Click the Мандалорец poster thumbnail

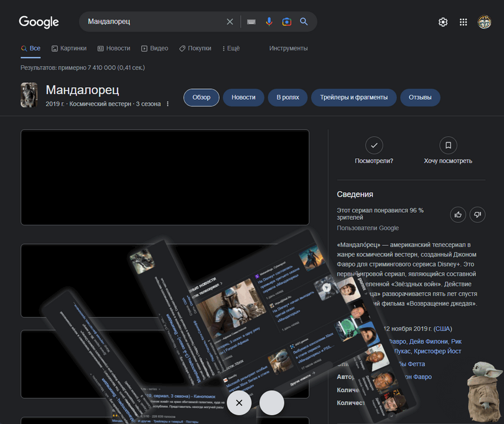click(29, 95)
